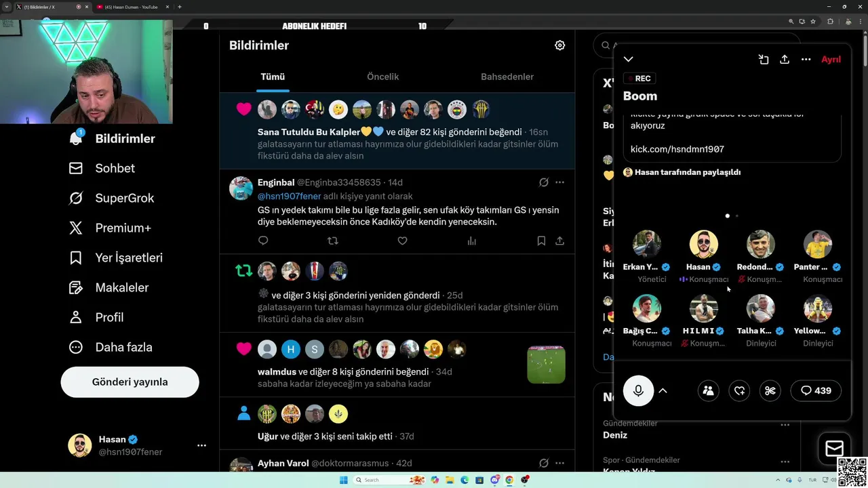This screenshot has height=488, width=868.
Task: Open Grok icon on Ayhan Varol's post
Action: click(x=543, y=463)
